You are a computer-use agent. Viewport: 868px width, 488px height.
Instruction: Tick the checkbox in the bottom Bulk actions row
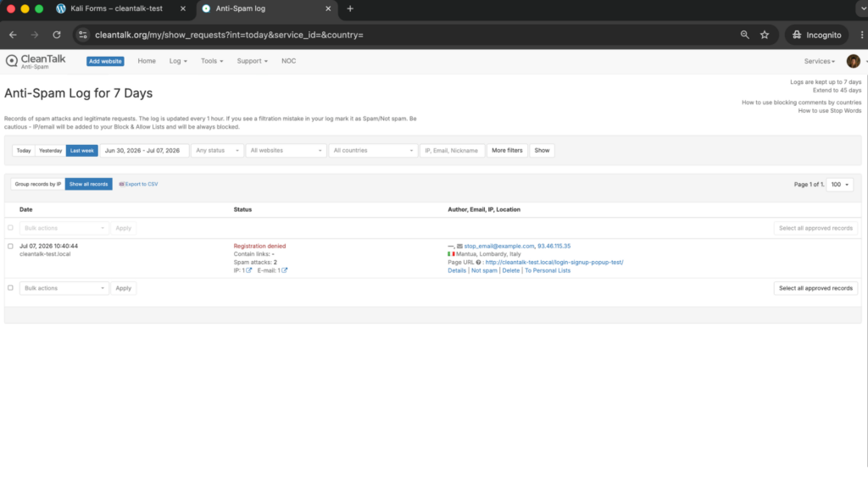tap(10, 288)
